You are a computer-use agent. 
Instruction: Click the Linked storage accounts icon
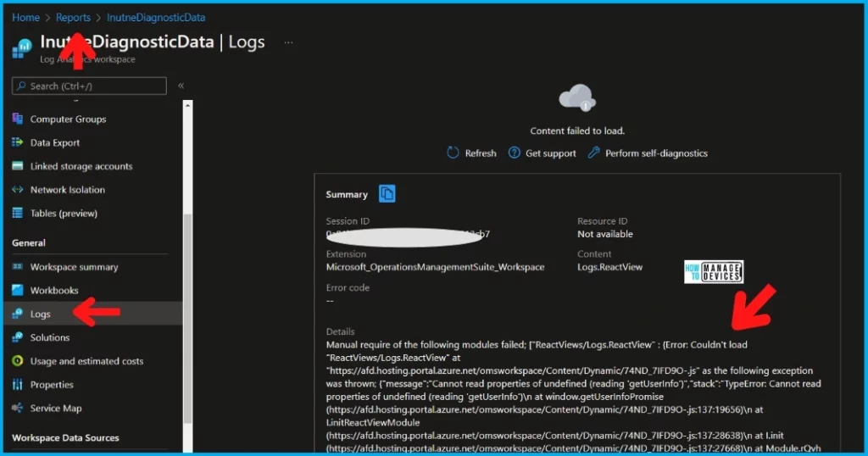click(18, 166)
